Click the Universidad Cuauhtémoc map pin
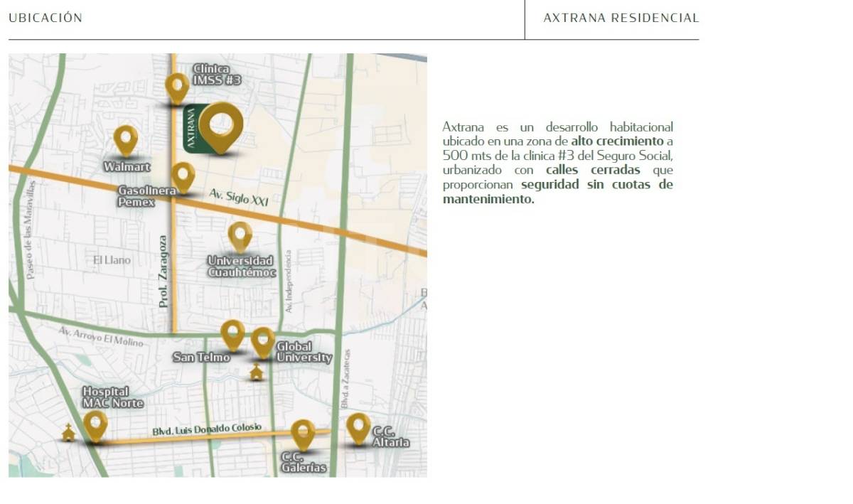The image size is (853, 504). coord(240,235)
